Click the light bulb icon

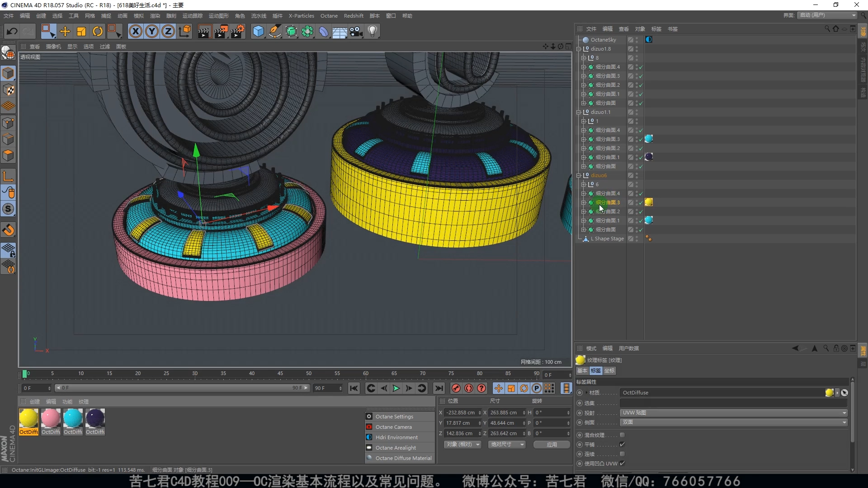[x=373, y=31]
